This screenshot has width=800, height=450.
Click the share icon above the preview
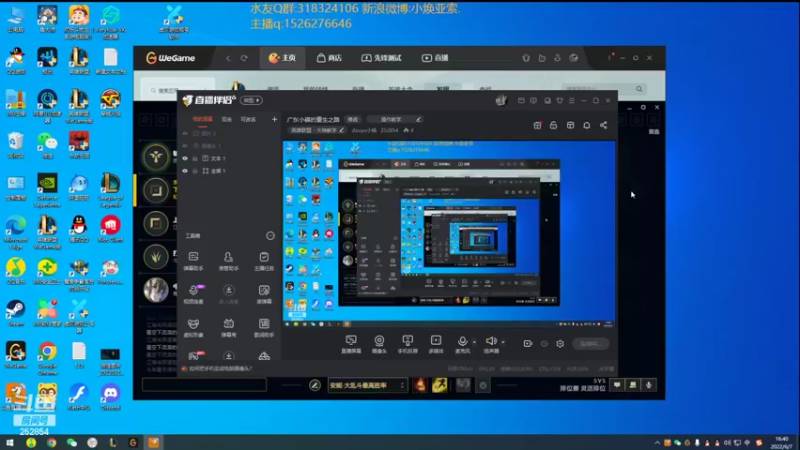click(604, 126)
